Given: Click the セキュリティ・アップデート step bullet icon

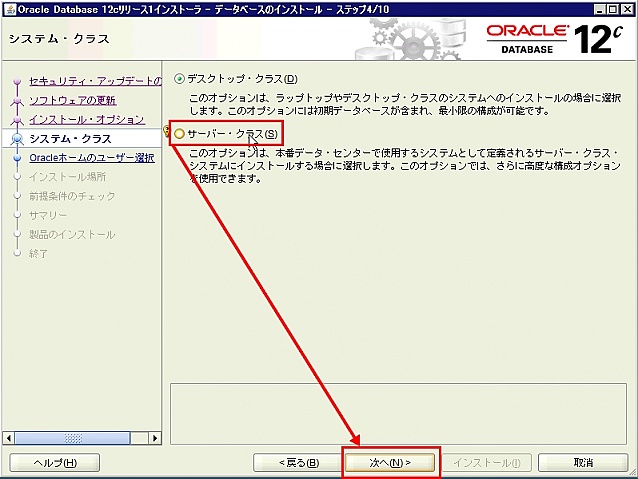Looking at the screenshot, I should pyautogui.click(x=17, y=81).
